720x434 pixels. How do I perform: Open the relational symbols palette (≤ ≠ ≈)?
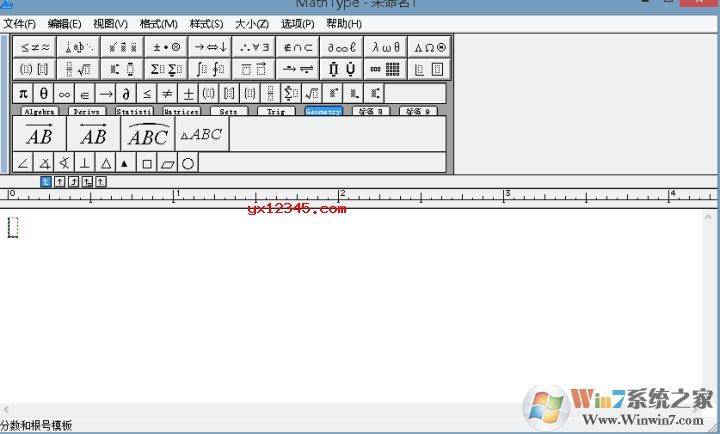coord(35,47)
